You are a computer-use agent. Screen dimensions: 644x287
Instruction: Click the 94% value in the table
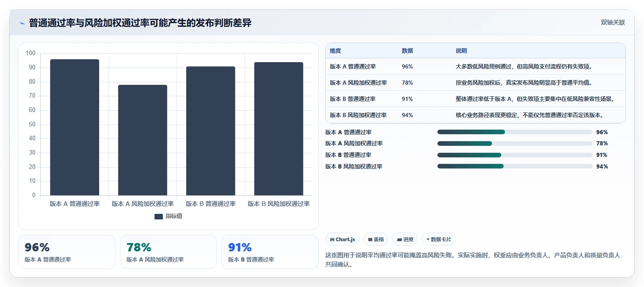tap(407, 115)
